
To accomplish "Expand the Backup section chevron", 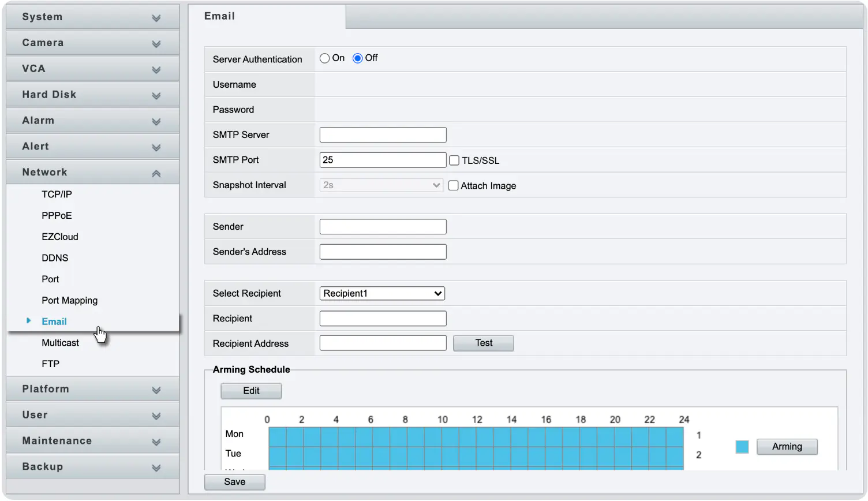I will [x=156, y=468].
